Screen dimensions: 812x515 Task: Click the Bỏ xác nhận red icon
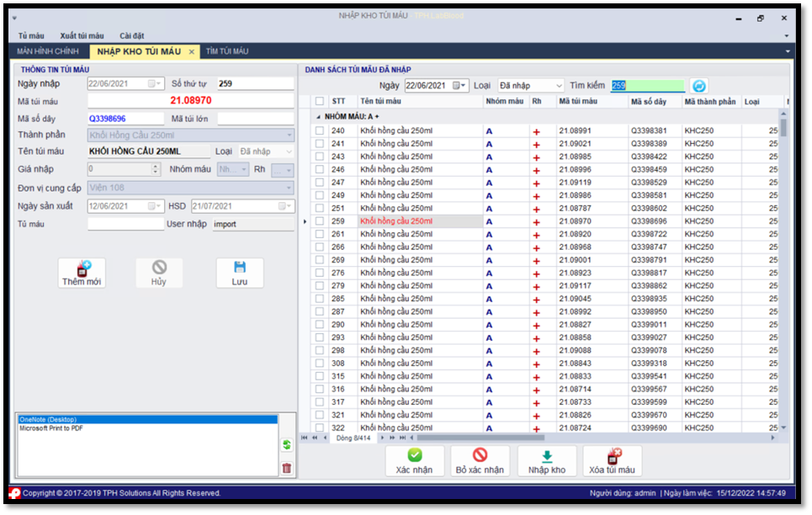(480, 456)
